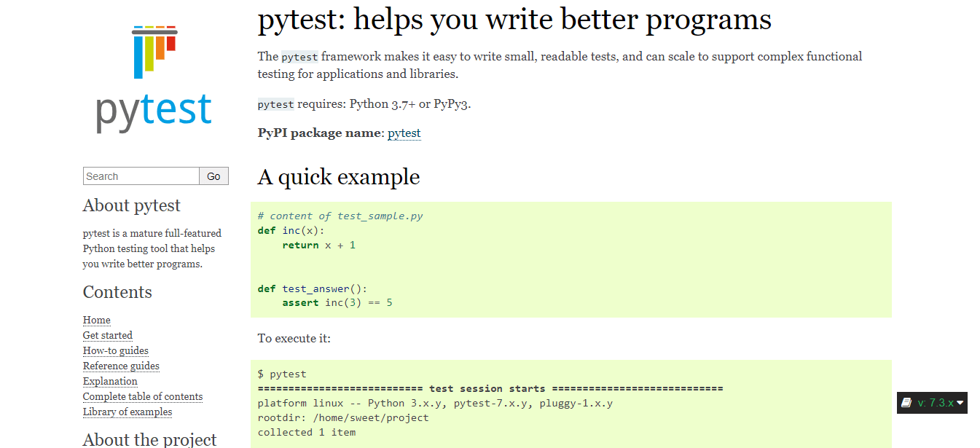This screenshot has width=980, height=448.
Task: Click the 'A quick example' section heading
Action: pos(338,177)
